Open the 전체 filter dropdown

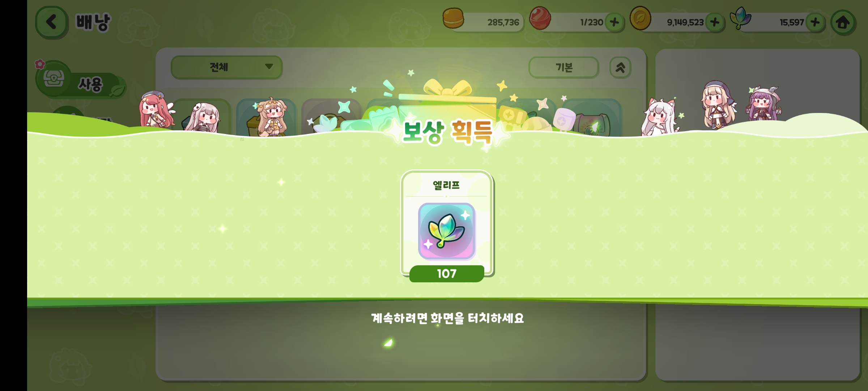coord(226,67)
